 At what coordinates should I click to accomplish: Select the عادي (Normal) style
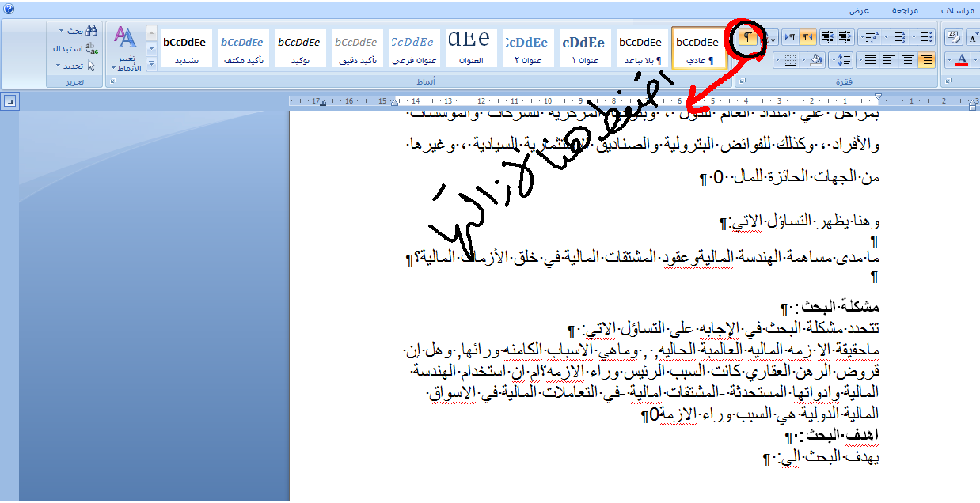[698, 48]
